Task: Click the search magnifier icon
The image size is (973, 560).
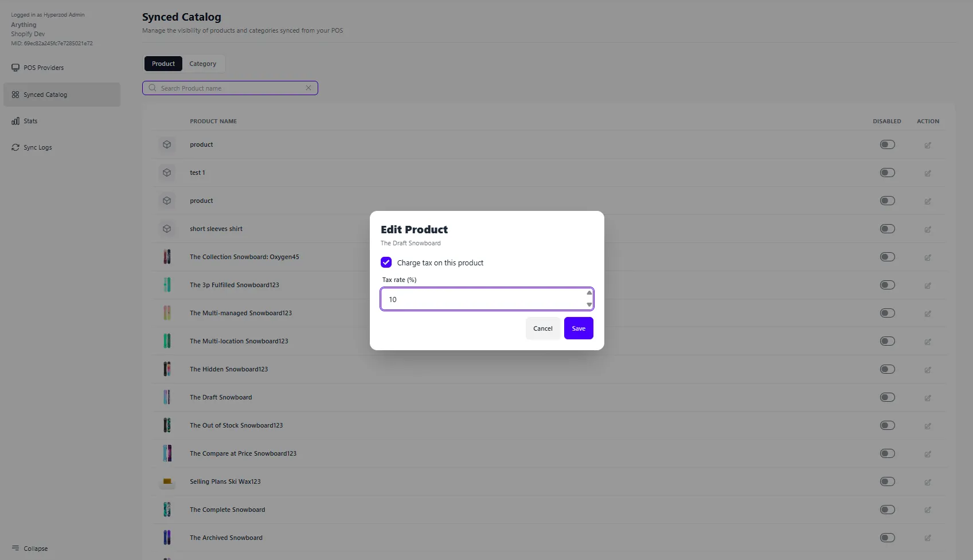Action: (153, 88)
